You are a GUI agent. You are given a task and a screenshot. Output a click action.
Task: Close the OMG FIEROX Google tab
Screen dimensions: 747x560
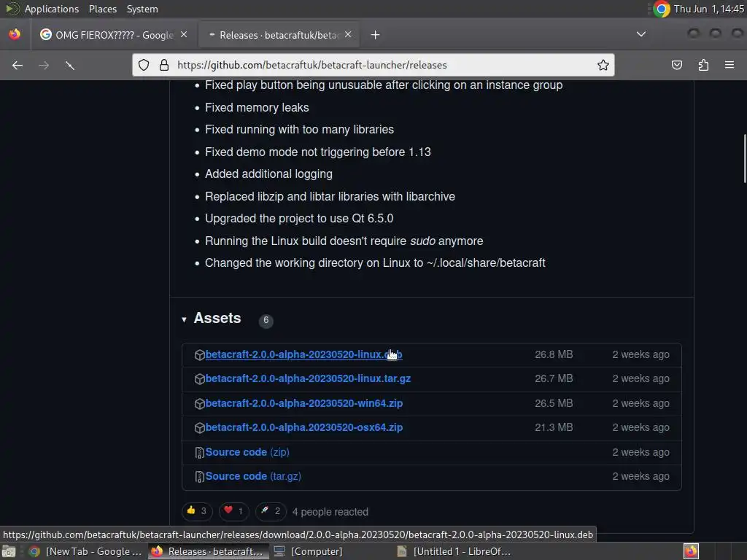point(184,34)
